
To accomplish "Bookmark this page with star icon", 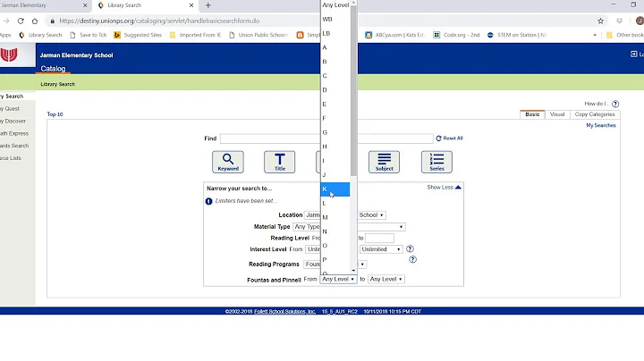I will tap(600, 21).
